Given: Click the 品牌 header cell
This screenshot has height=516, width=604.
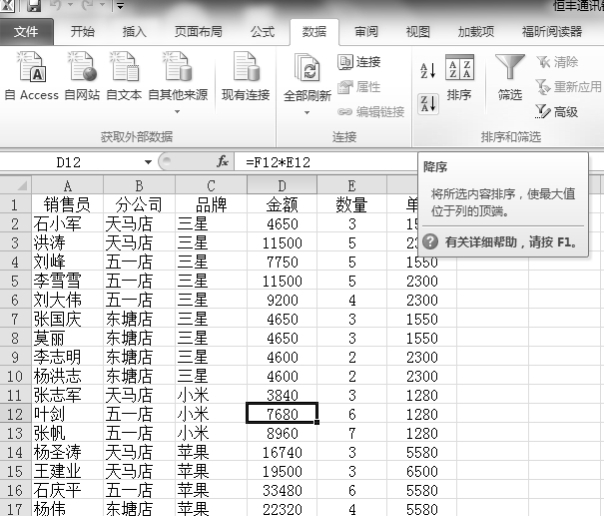Looking at the screenshot, I should click(x=211, y=205).
